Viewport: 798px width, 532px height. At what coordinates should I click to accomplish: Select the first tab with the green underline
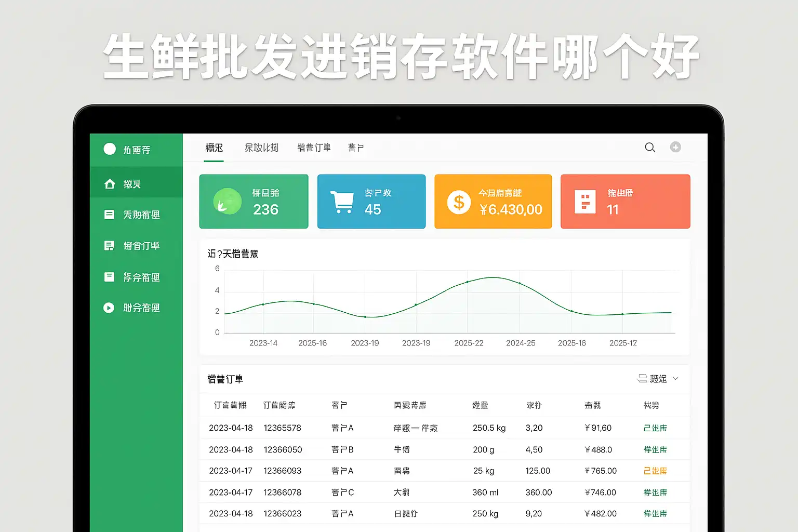(214, 148)
